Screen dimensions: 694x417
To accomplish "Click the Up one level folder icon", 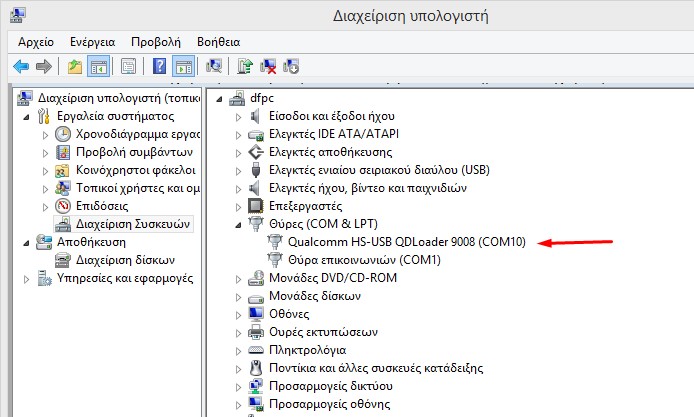I will coord(75,66).
